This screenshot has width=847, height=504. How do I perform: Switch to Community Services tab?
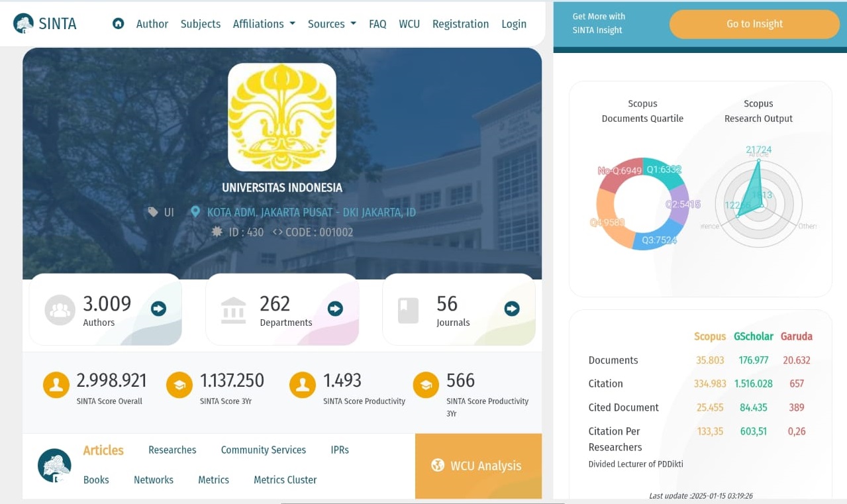click(x=264, y=450)
